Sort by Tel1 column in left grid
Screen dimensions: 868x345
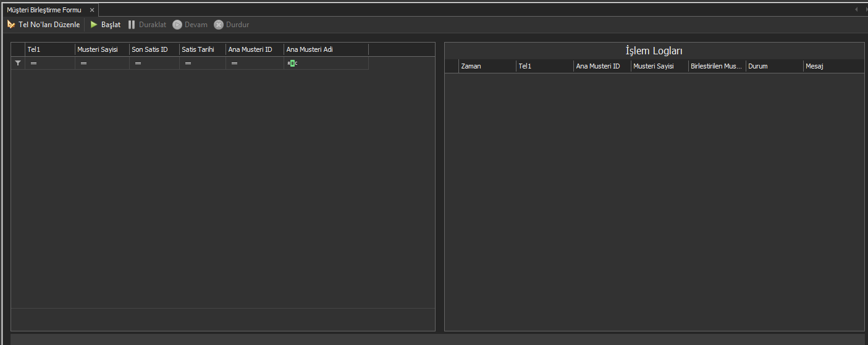pos(50,49)
